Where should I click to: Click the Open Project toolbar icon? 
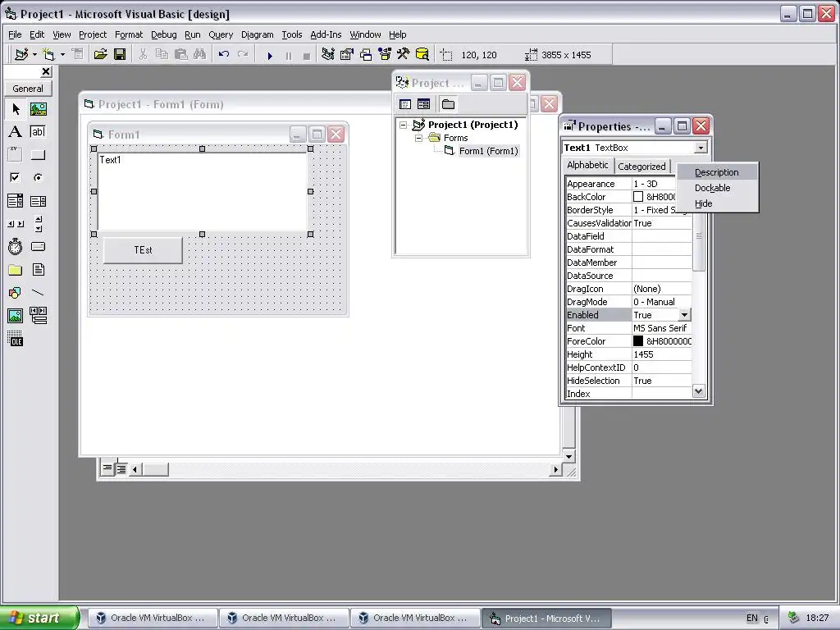click(101, 55)
